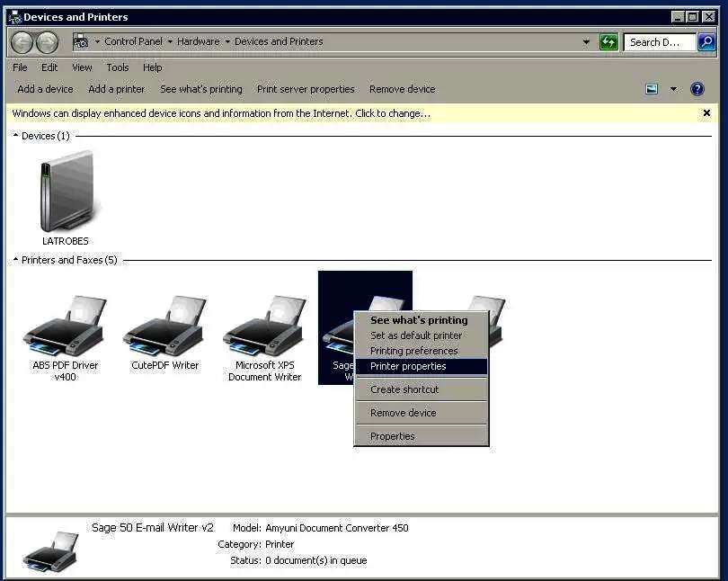The width and height of the screenshot is (728, 581).
Task: Click the Forward navigation arrow
Action: 48,42
